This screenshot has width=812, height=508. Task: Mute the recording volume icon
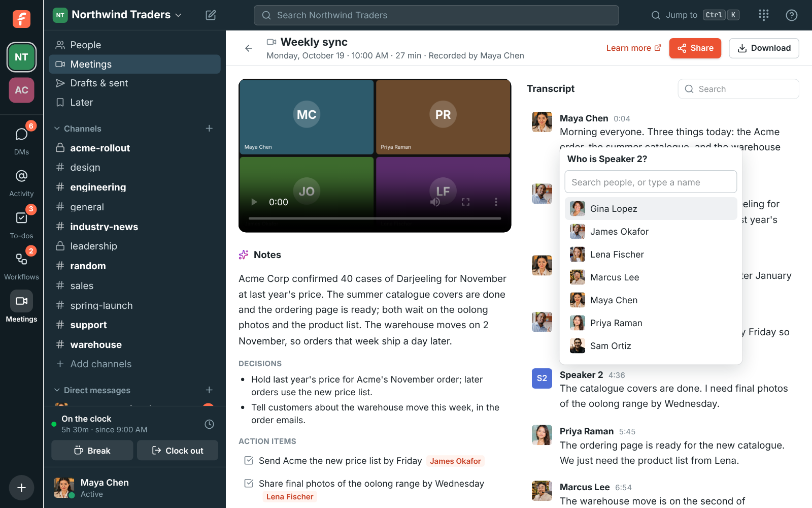pyautogui.click(x=435, y=202)
